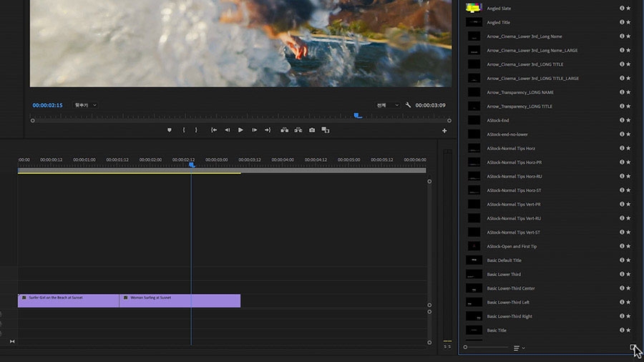Click the Mark In bracket icon
The image size is (644, 362).
click(184, 130)
